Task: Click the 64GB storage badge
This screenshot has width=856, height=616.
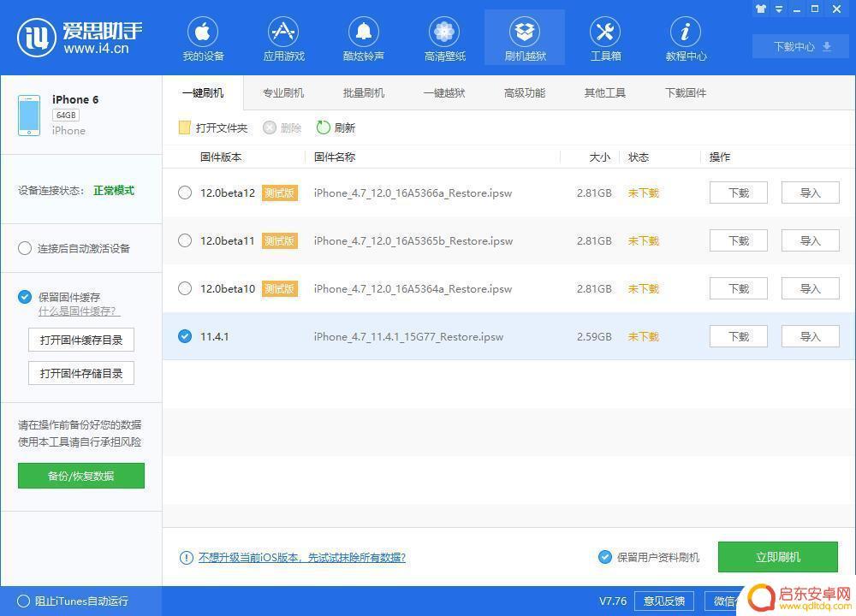Action: (66, 115)
